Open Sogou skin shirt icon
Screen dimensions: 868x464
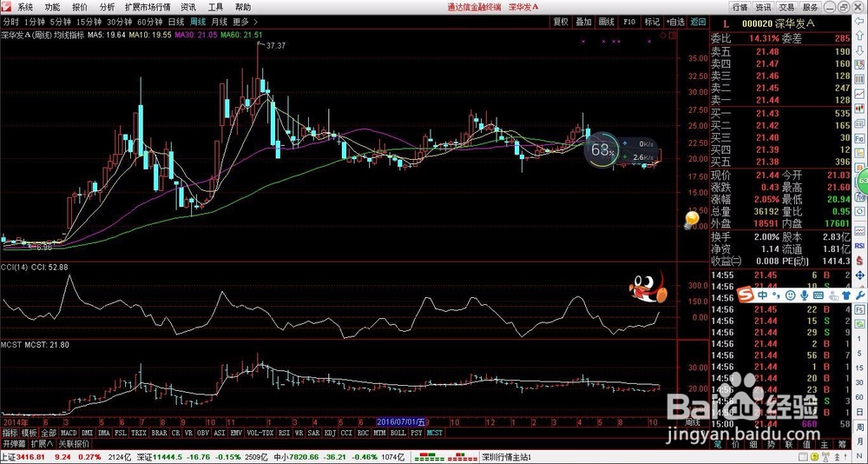846,295
